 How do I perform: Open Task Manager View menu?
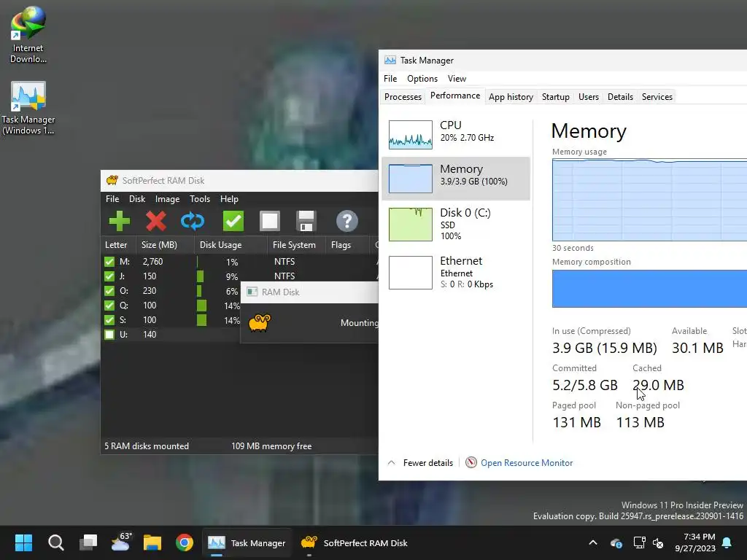457,79
